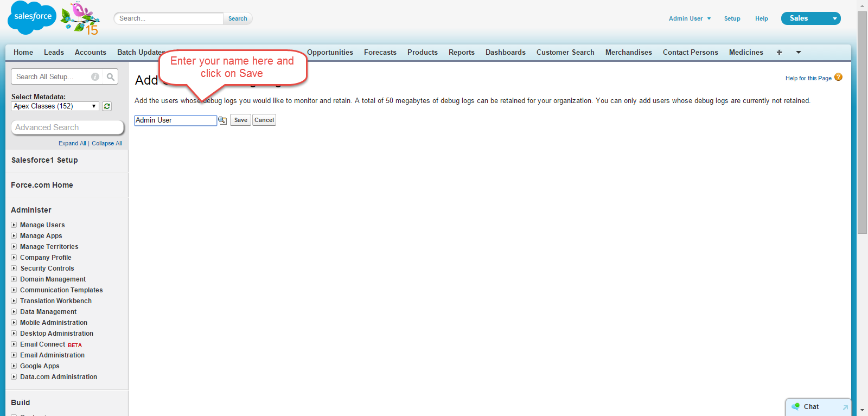Click the Collapse All link
868x416 pixels.
pyautogui.click(x=106, y=144)
